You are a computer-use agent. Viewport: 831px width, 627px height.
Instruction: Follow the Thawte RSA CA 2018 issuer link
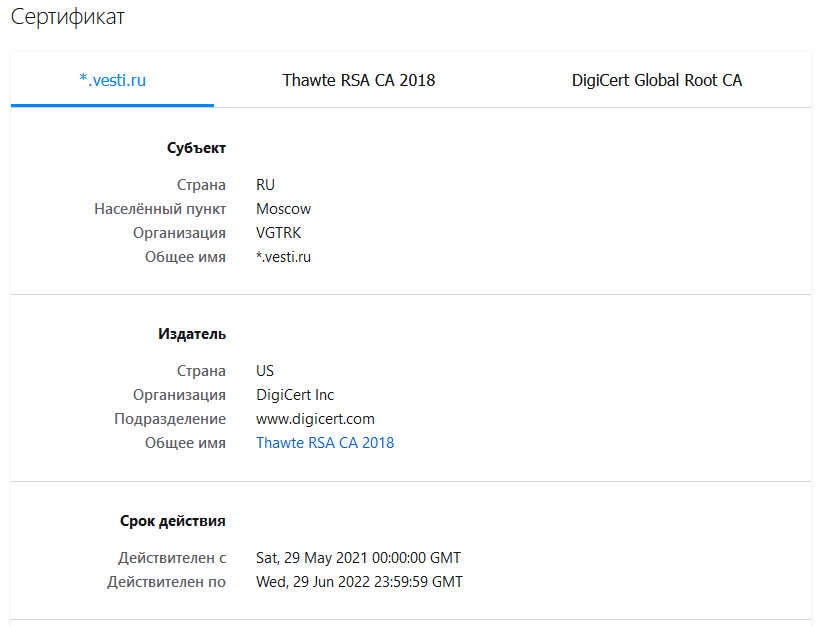[325, 443]
